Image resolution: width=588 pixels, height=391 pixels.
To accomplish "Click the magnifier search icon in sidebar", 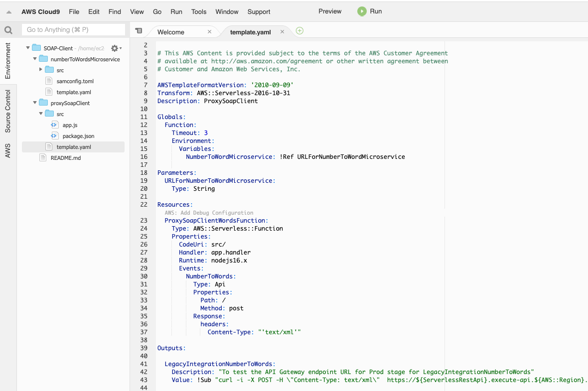I will (x=8, y=30).
